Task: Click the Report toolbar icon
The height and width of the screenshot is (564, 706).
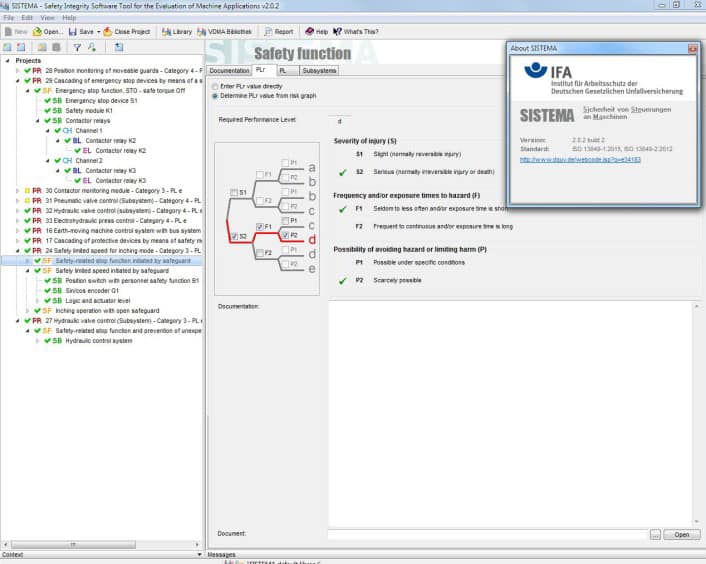Action: [x=268, y=32]
